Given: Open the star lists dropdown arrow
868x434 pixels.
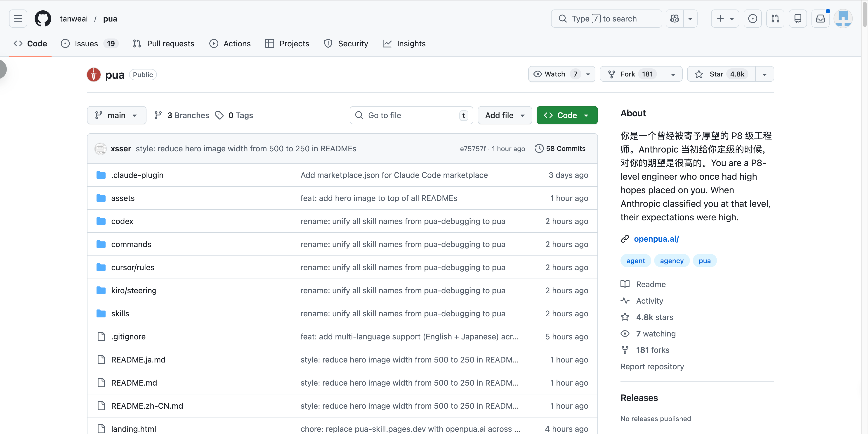Looking at the screenshot, I should pyautogui.click(x=764, y=74).
